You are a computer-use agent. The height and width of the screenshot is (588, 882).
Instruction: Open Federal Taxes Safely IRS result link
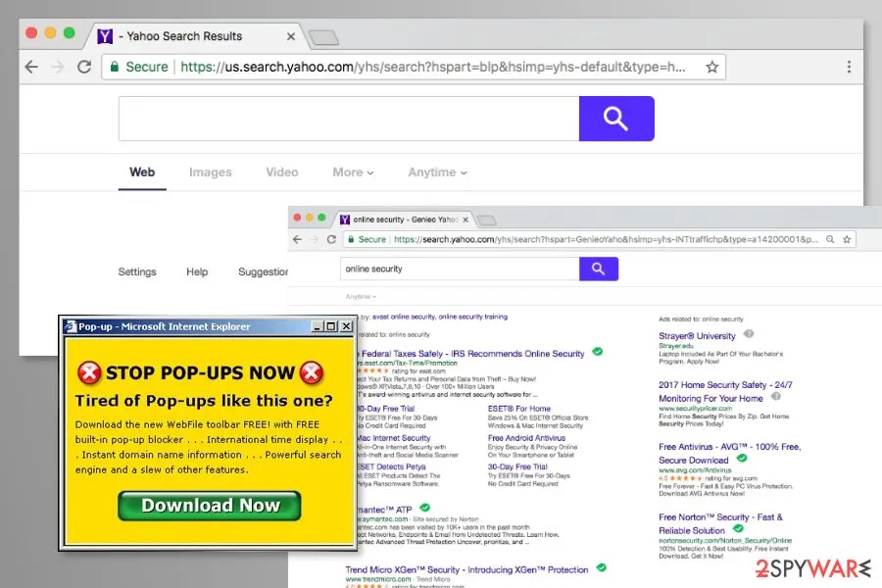click(x=472, y=354)
